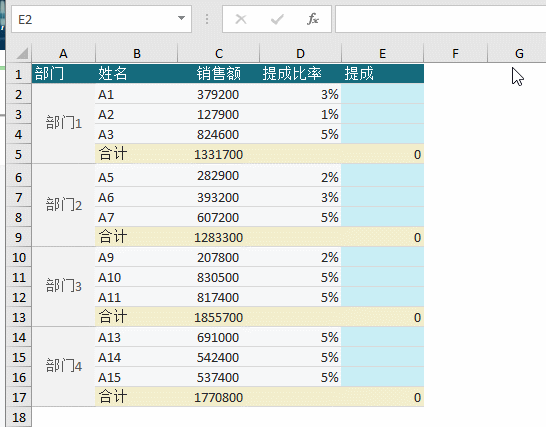Select row 17 header
This screenshot has height=427, width=546.
coord(18,397)
